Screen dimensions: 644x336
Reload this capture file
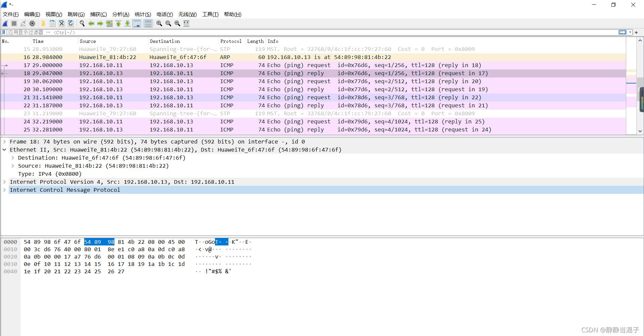point(71,23)
